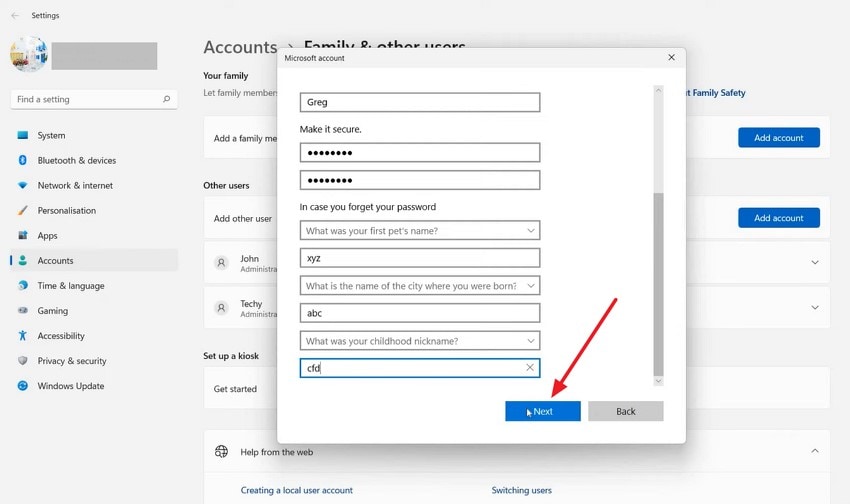The image size is (850, 504).
Task: Click the Personalisation brush icon
Action: [22, 210]
